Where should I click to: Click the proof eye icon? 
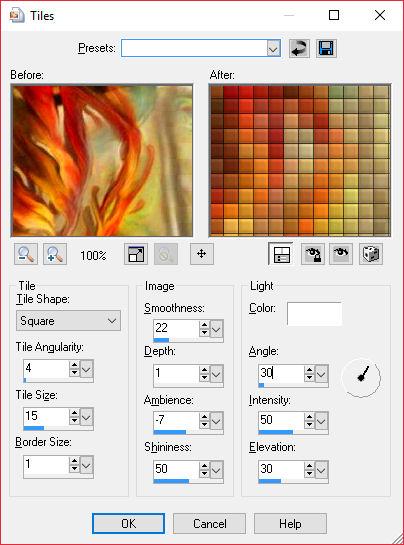[x=341, y=254]
